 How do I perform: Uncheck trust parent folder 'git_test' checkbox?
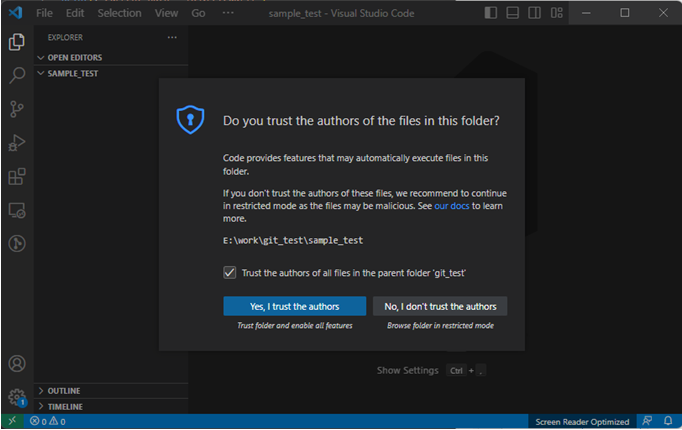tap(230, 273)
